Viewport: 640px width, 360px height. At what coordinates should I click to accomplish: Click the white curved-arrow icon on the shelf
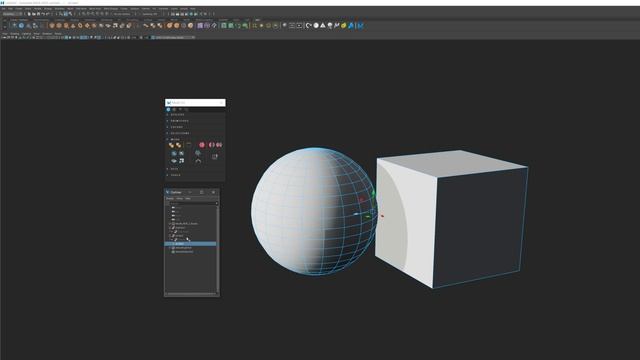tap(309, 25)
